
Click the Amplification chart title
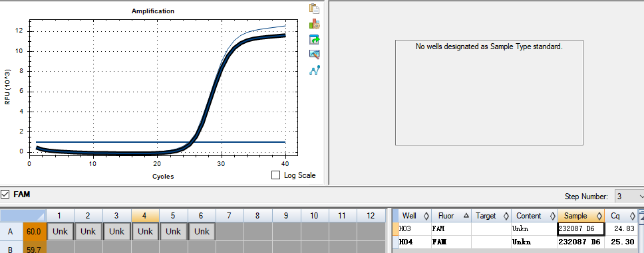pos(153,11)
